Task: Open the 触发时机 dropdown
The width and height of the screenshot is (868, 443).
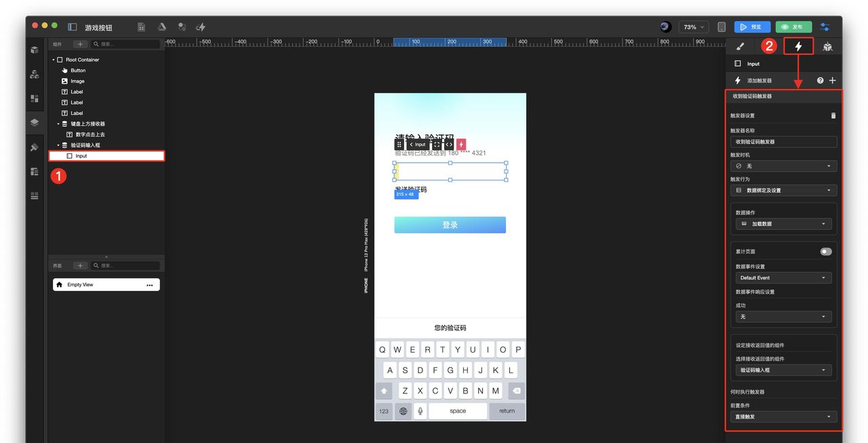Action: [784, 166]
